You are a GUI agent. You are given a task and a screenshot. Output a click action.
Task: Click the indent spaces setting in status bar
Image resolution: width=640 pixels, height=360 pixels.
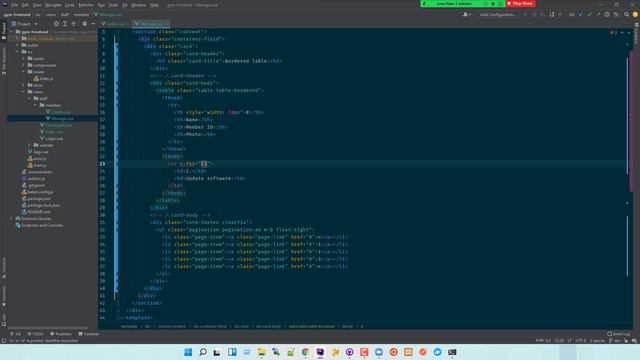click(597, 340)
